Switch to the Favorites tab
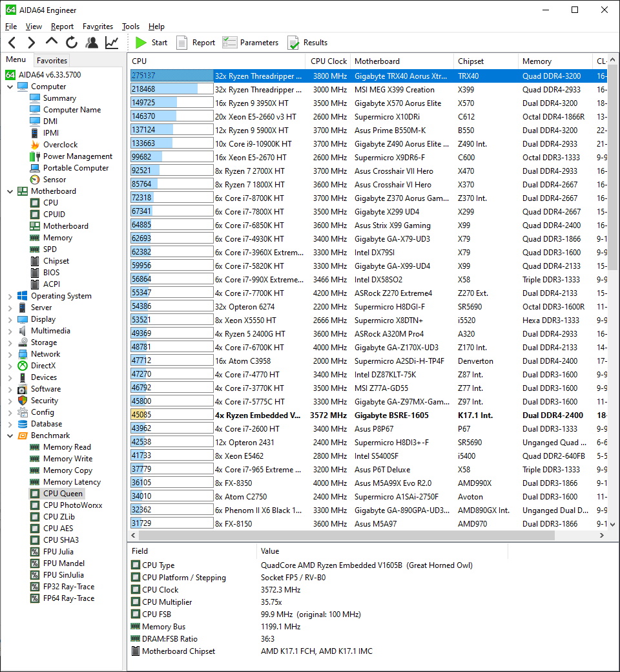Screen dimensions: 620x672 (52, 61)
